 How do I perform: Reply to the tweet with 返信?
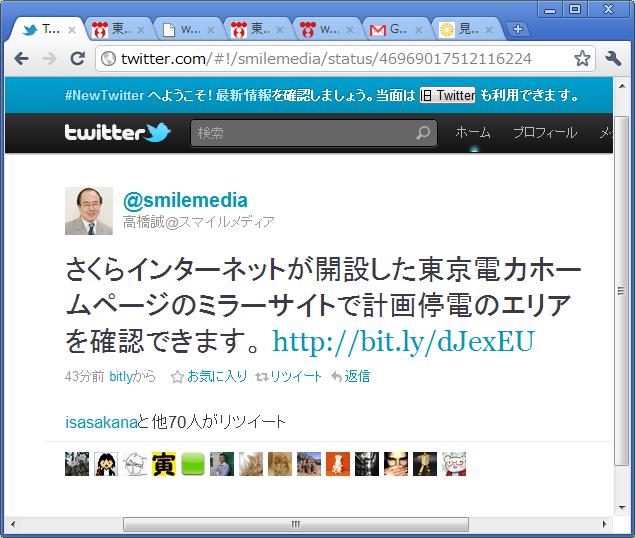351,377
